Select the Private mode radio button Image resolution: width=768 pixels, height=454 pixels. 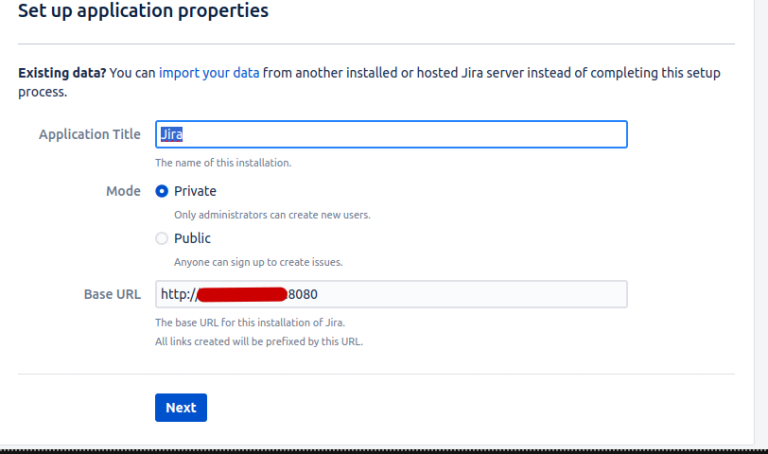tap(162, 191)
